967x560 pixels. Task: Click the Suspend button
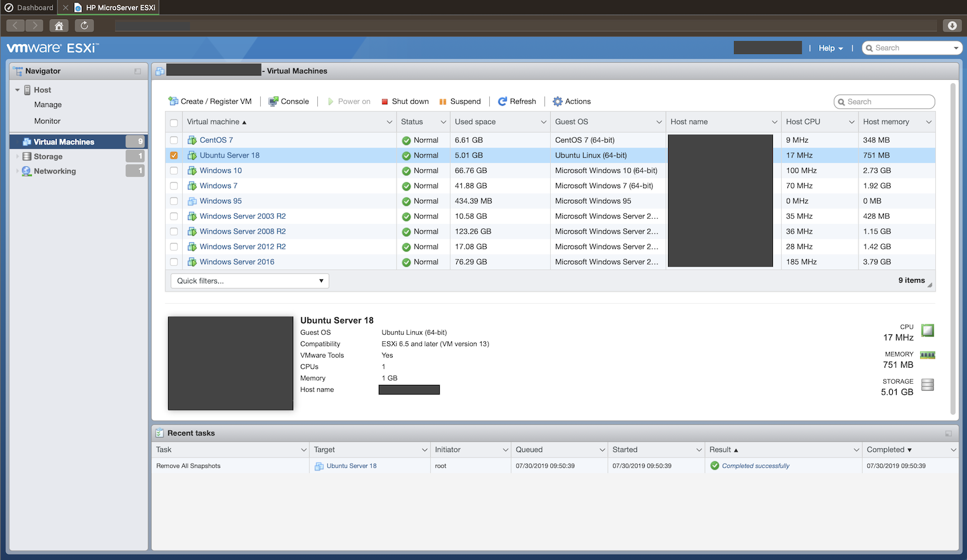(x=460, y=101)
